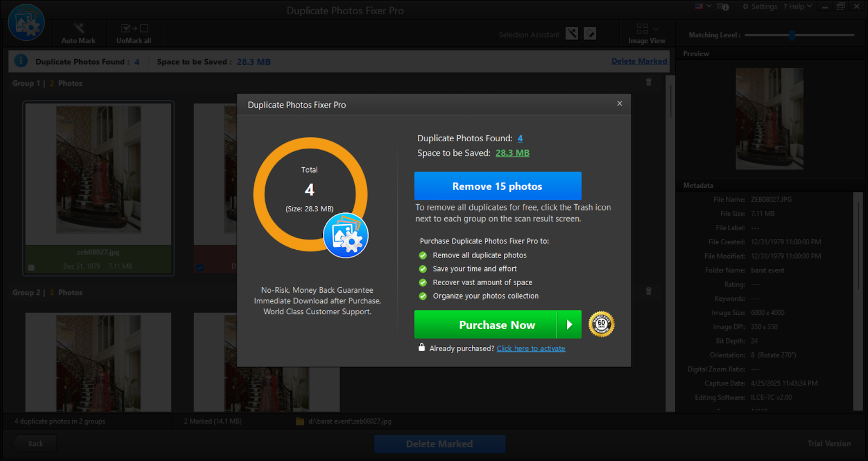Untick the marked second photo checkbox in Group 1
Screen dimensions: 868x461
[x=200, y=267]
